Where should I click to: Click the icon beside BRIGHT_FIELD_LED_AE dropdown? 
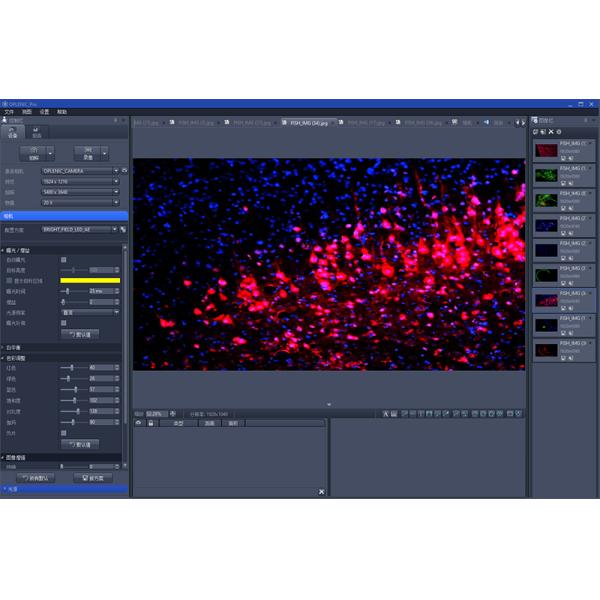click(123, 230)
